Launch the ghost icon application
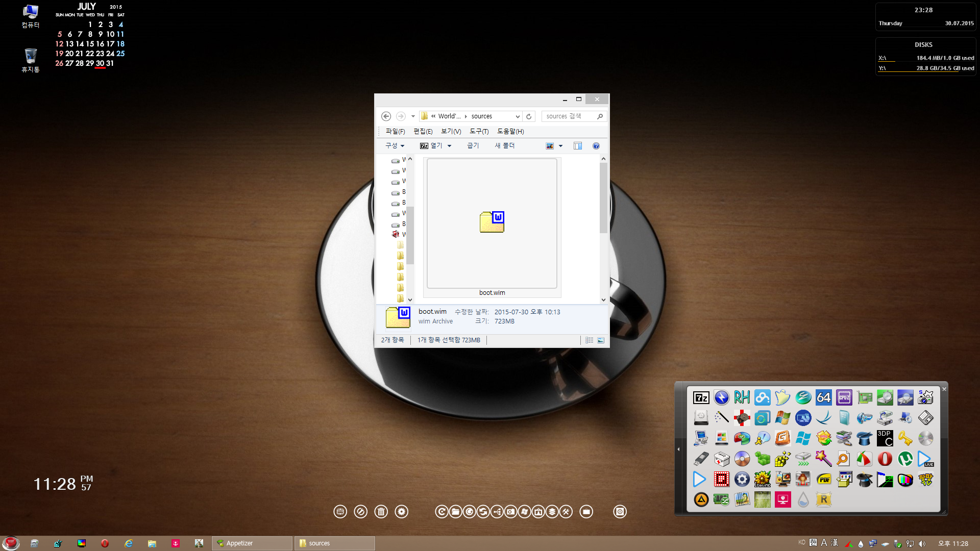The image size is (980, 551). coord(782,397)
